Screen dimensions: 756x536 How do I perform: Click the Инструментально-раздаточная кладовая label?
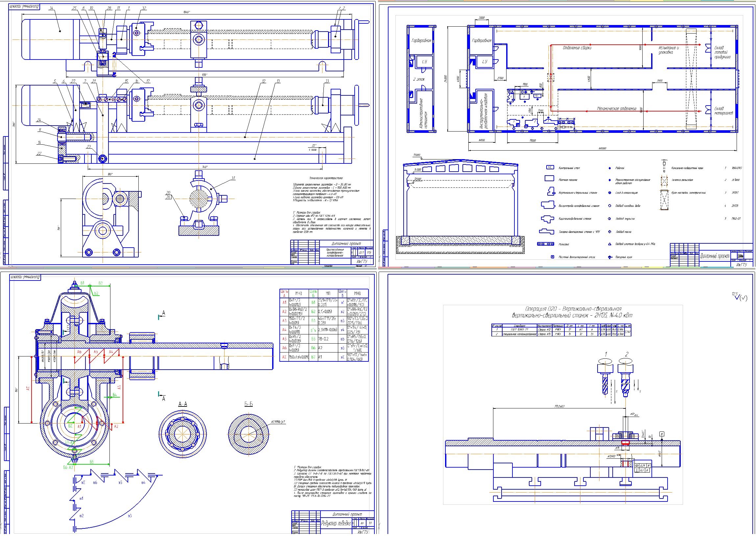[x=483, y=110]
